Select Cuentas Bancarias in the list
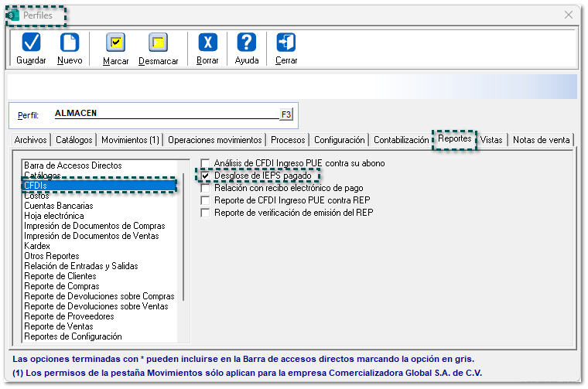 coord(58,206)
